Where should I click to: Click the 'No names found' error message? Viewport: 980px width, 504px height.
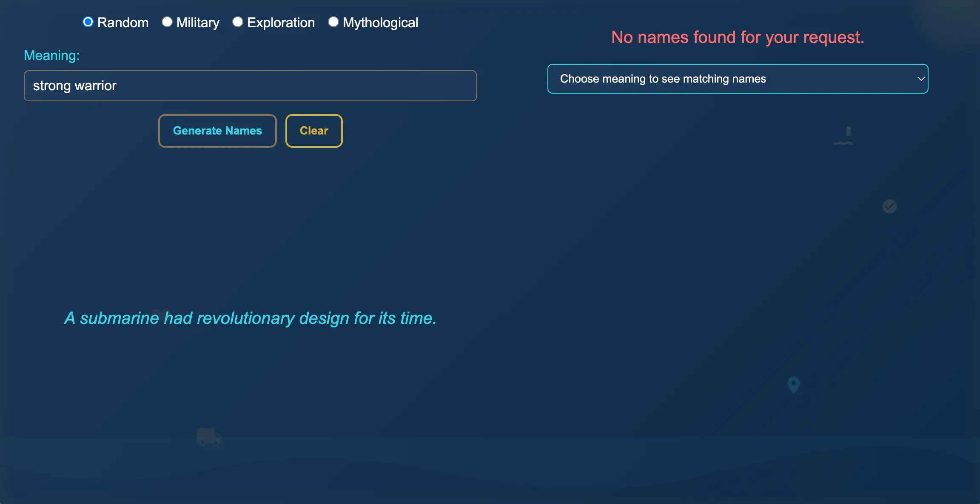pyautogui.click(x=737, y=37)
